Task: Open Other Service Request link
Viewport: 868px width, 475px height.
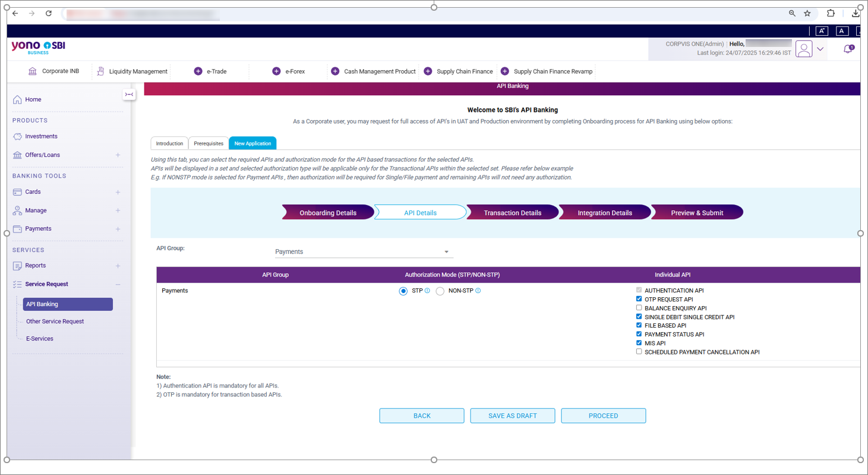Action: coord(55,322)
